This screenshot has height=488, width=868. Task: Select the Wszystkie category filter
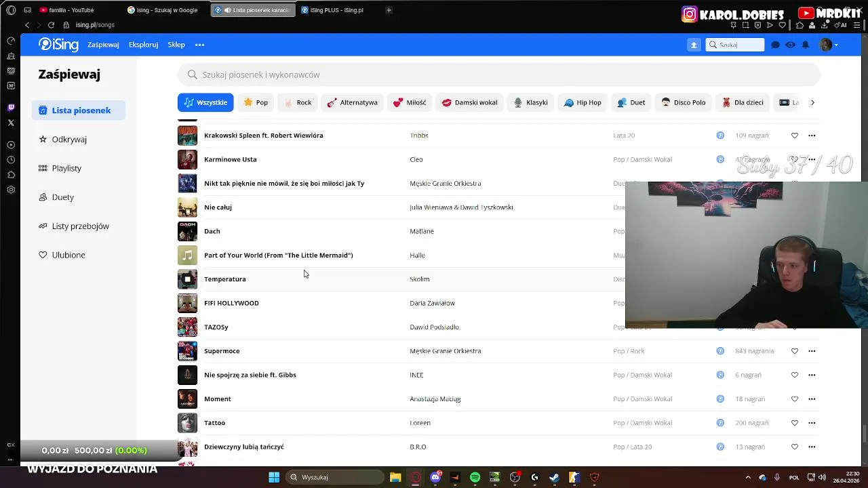coord(205,102)
